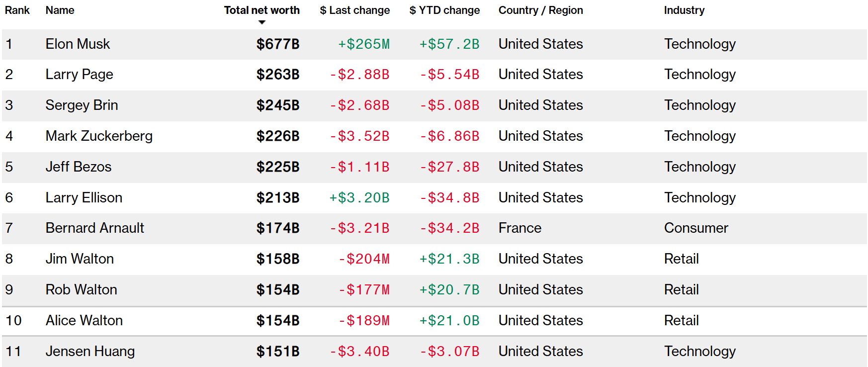Click the sort arrow under Total net worth
The height and width of the screenshot is (367, 868).
(x=262, y=22)
